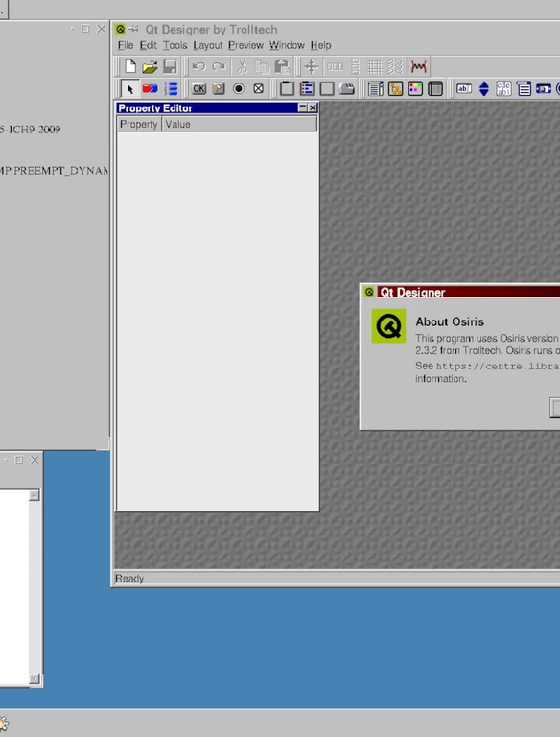Pick the Table widget tool

pos(435,89)
